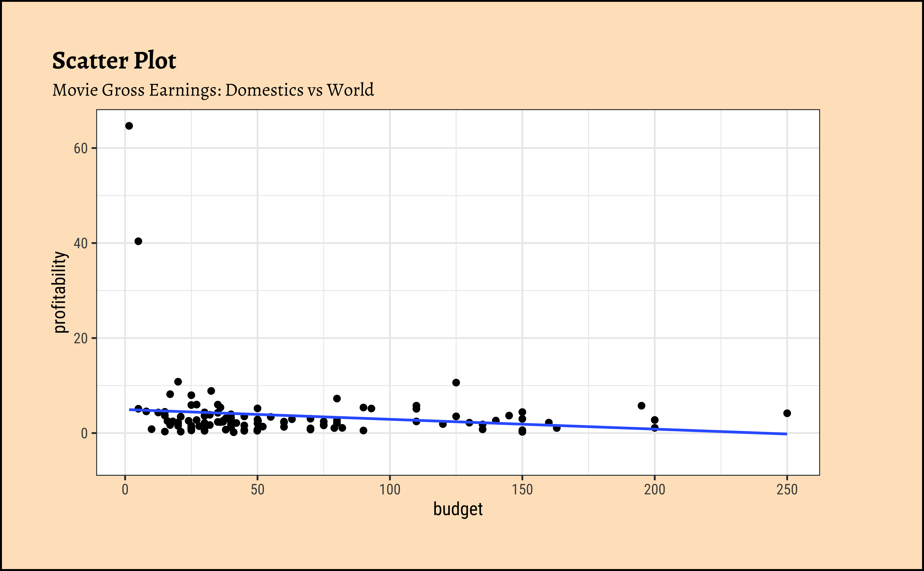Click the point at budget 80 near profitability 7
Screen dimensions: 924x571
337,398
